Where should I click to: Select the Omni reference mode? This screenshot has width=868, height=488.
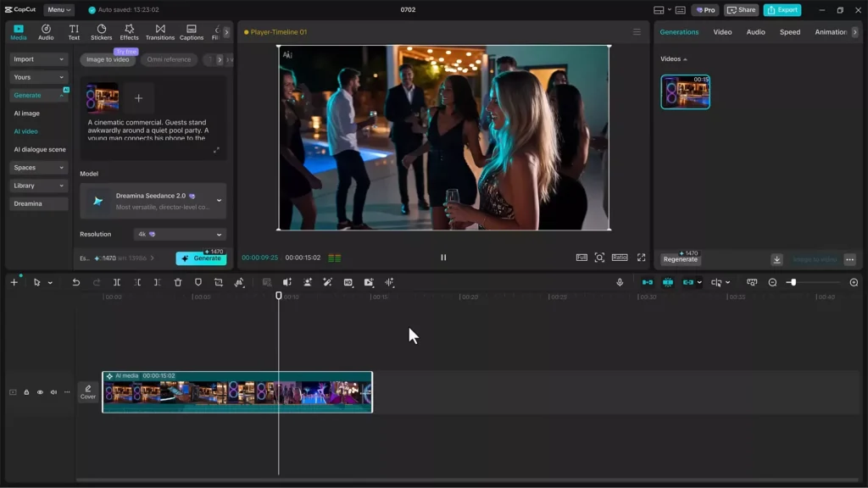click(169, 59)
